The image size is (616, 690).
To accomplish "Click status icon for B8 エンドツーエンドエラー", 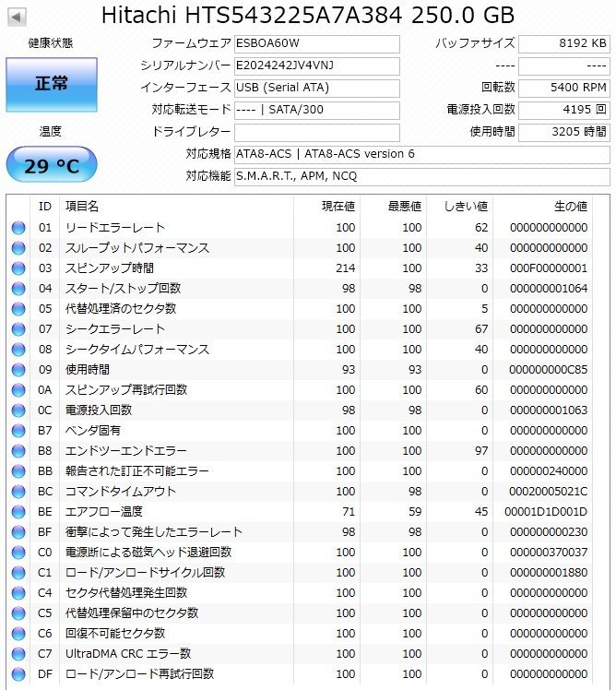I will pyautogui.click(x=18, y=451).
